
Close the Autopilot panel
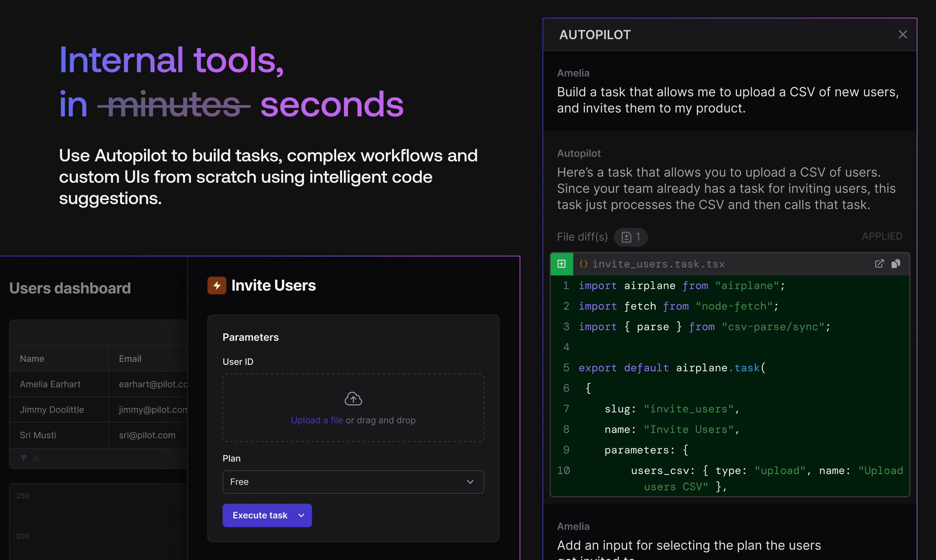[x=902, y=34]
